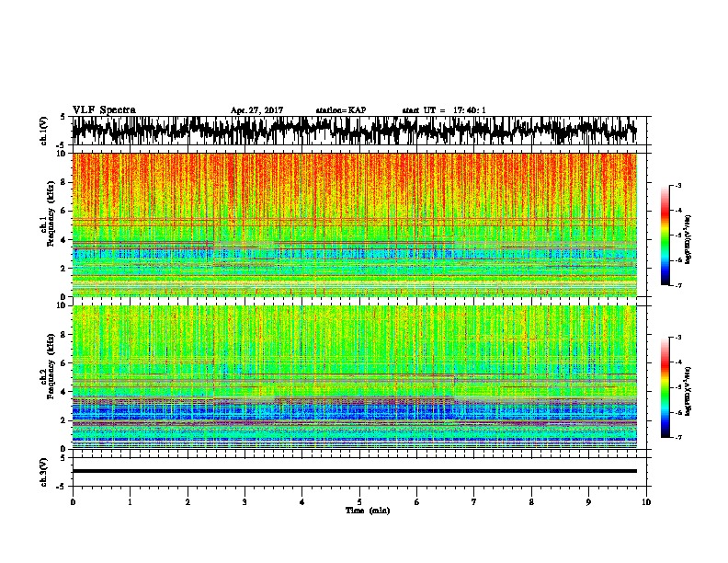Click the "6" kHz tick of ch.2 spectrogram
The width and height of the screenshot is (728, 563).
click(x=63, y=363)
